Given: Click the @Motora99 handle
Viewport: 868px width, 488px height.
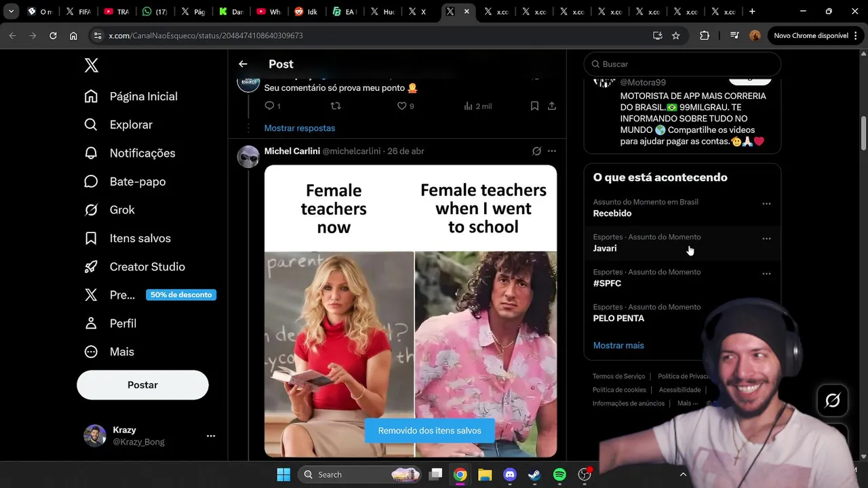Looking at the screenshot, I should pyautogui.click(x=643, y=83).
